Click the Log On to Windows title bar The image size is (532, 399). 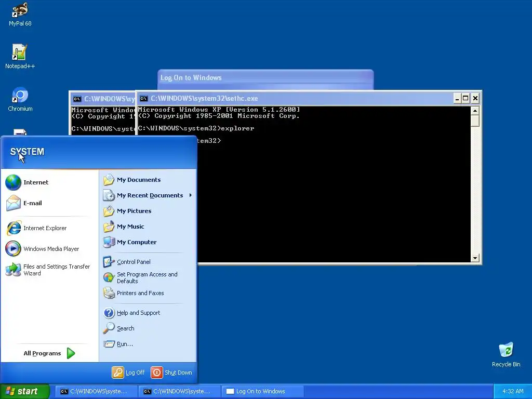(x=265, y=78)
